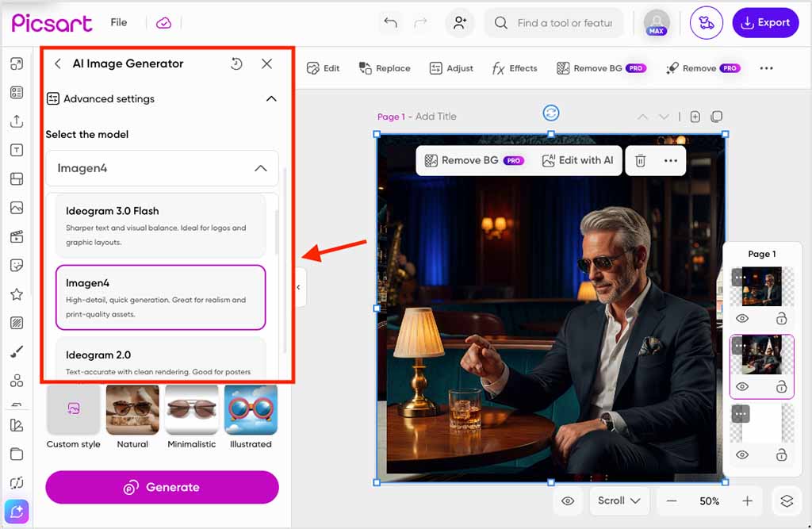Image resolution: width=812 pixels, height=529 pixels.
Task: Click the 50% zoom level value
Action: 710,501
